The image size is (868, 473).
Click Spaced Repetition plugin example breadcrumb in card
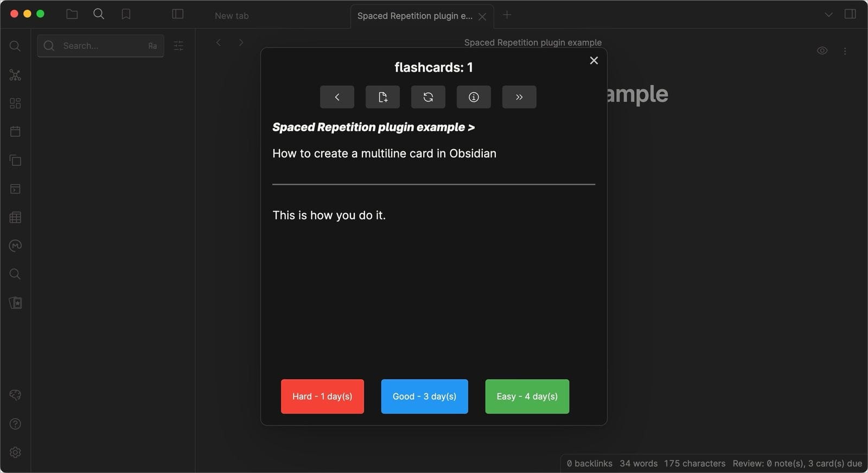(x=373, y=127)
